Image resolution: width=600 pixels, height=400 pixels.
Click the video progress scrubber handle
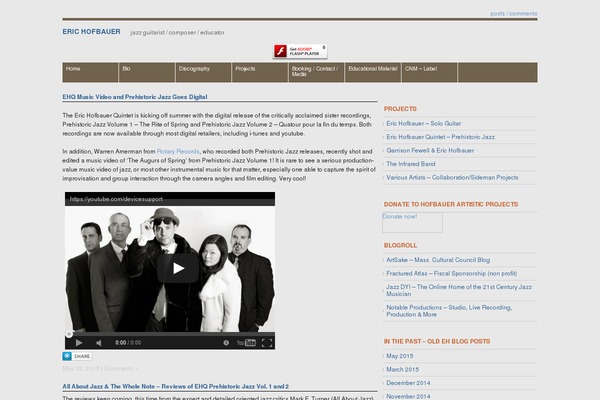[69, 334]
